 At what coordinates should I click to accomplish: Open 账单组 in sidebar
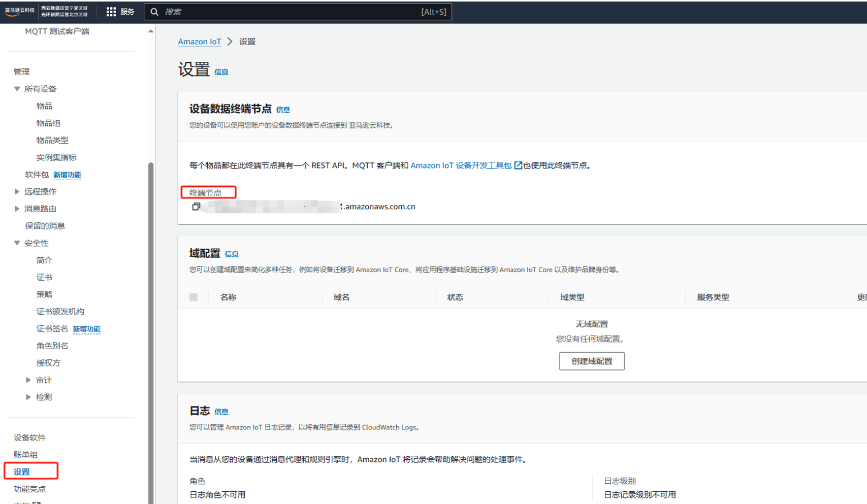pos(25,455)
